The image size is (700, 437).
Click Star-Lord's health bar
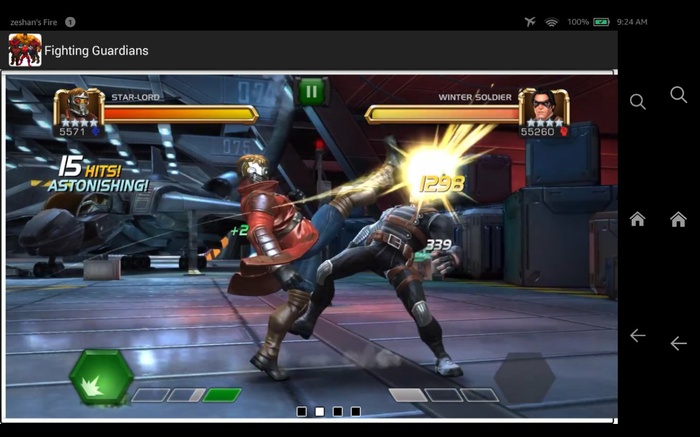(181, 114)
